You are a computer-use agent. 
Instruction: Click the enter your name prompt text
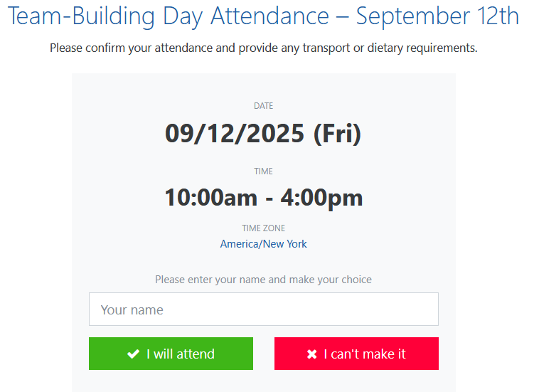coord(264,280)
